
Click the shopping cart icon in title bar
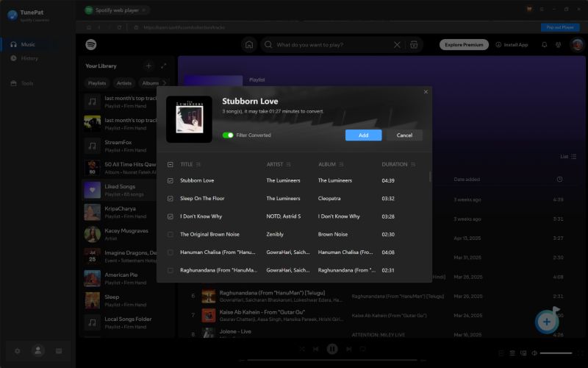coord(528,10)
